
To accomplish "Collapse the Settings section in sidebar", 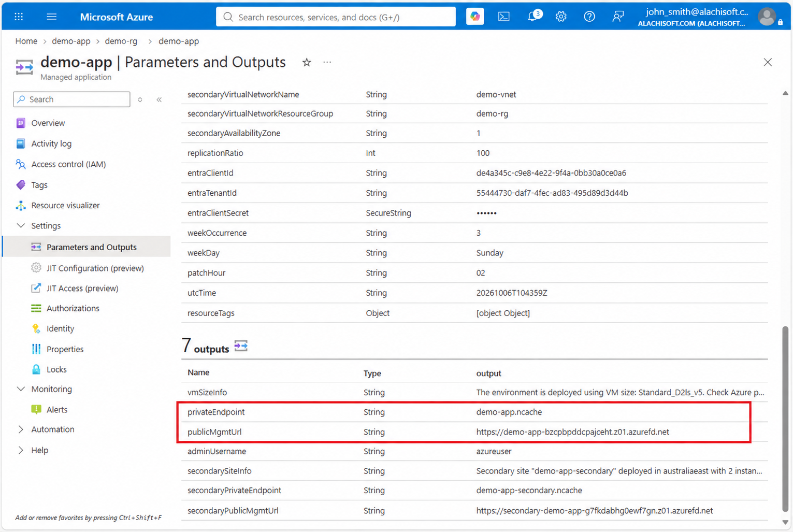I will (21, 226).
